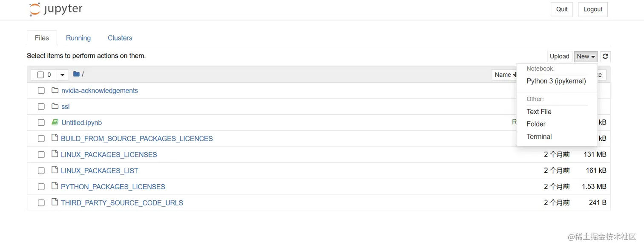
Task: Switch to the Running tab
Action: (x=78, y=38)
